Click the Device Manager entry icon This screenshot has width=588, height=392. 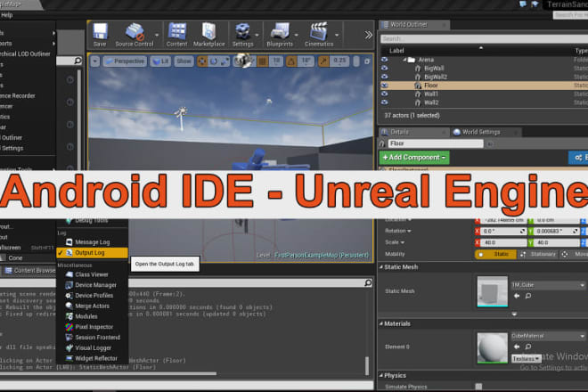(x=69, y=285)
